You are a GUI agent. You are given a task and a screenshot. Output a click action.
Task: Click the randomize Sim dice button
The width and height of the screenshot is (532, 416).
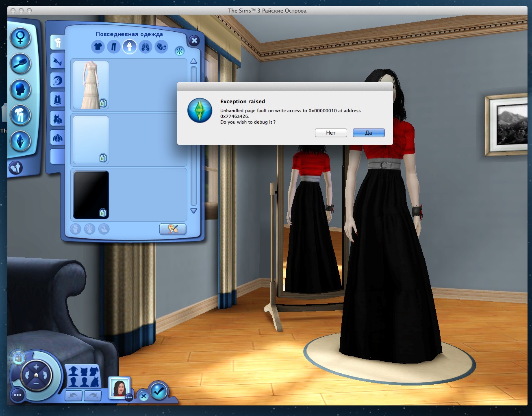click(15, 167)
